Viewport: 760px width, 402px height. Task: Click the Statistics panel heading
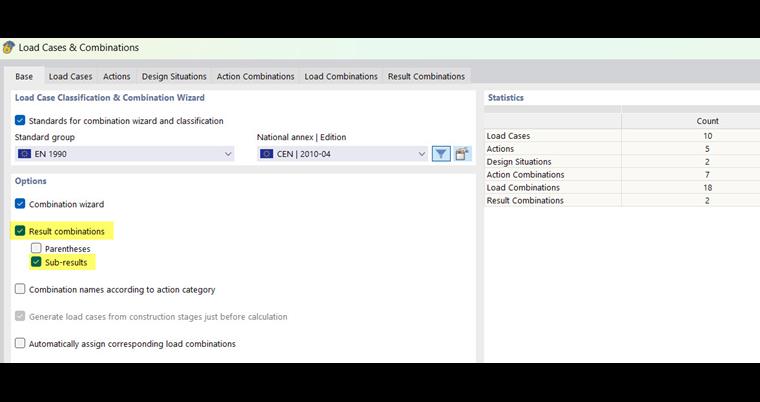point(506,97)
